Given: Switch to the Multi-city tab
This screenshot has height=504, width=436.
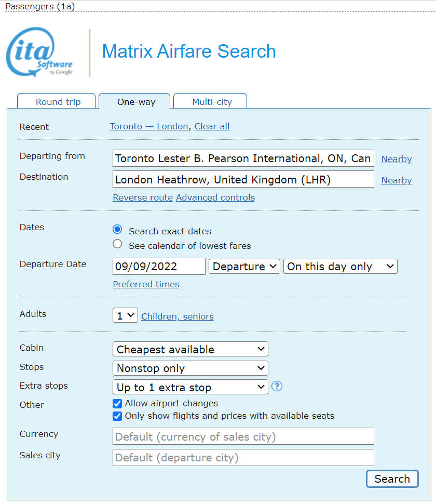Looking at the screenshot, I should tap(212, 102).
